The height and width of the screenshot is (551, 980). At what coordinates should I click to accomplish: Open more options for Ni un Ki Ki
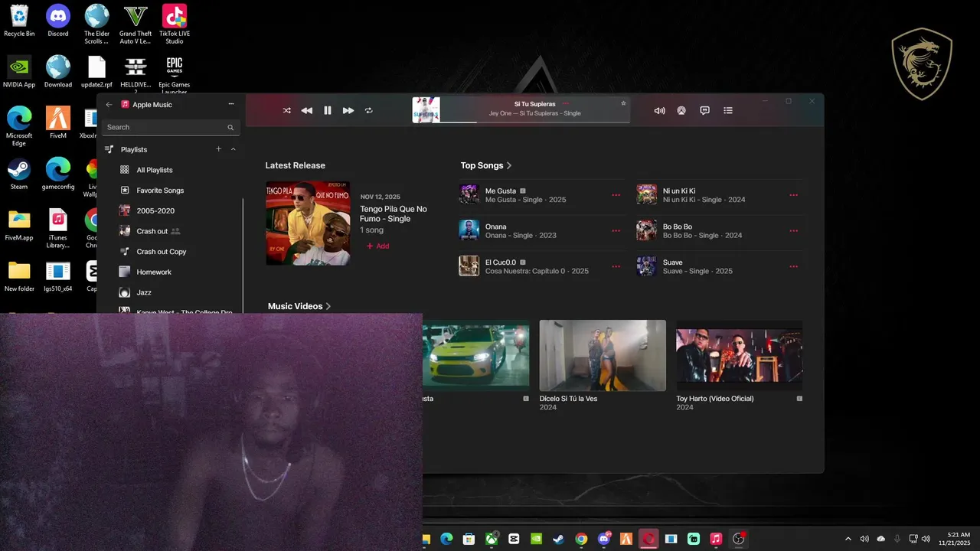click(793, 195)
